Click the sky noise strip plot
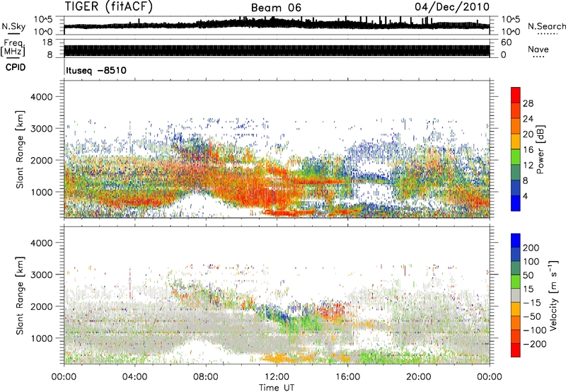 [x=277, y=25]
